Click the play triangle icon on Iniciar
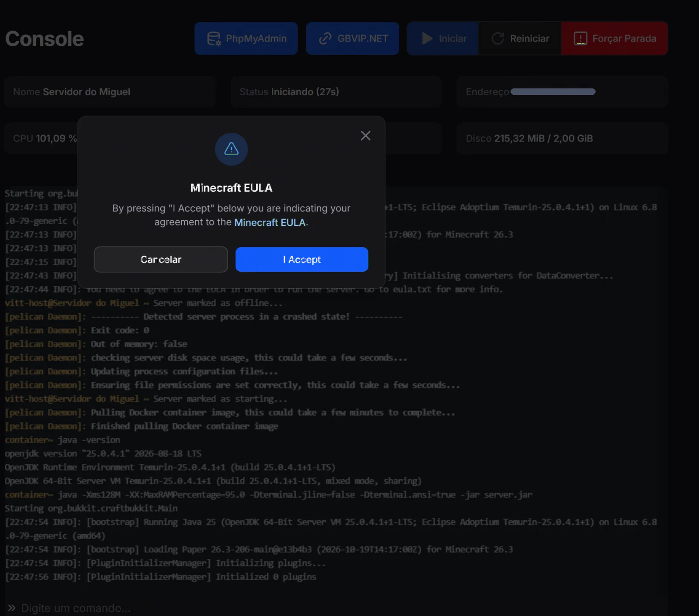 [427, 38]
